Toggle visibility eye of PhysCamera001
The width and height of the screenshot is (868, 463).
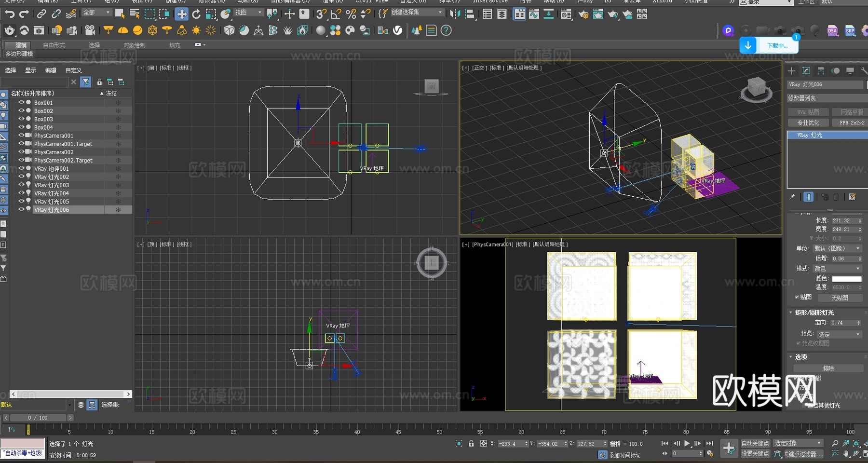pyautogui.click(x=21, y=135)
